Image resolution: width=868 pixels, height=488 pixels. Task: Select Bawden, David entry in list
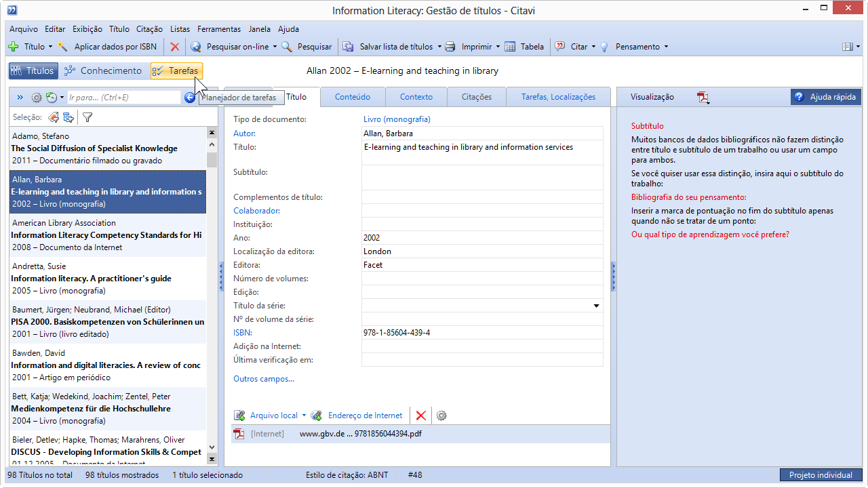coord(108,365)
